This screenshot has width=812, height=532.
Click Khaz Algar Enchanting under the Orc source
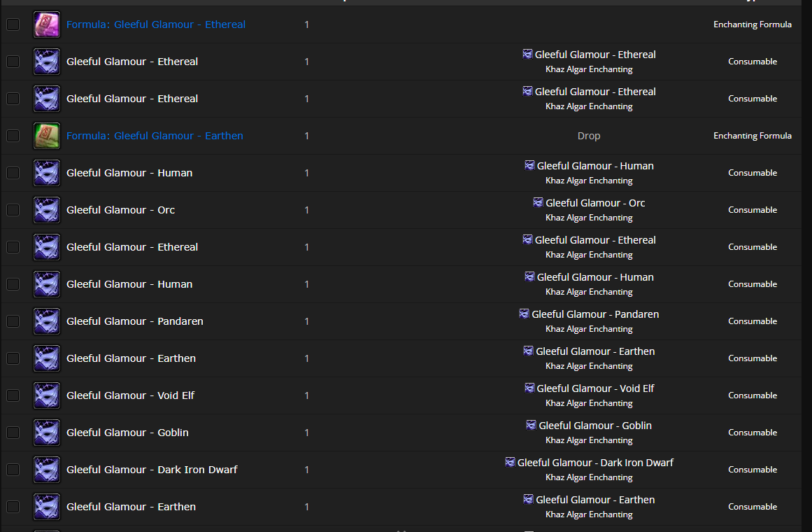pyautogui.click(x=589, y=218)
